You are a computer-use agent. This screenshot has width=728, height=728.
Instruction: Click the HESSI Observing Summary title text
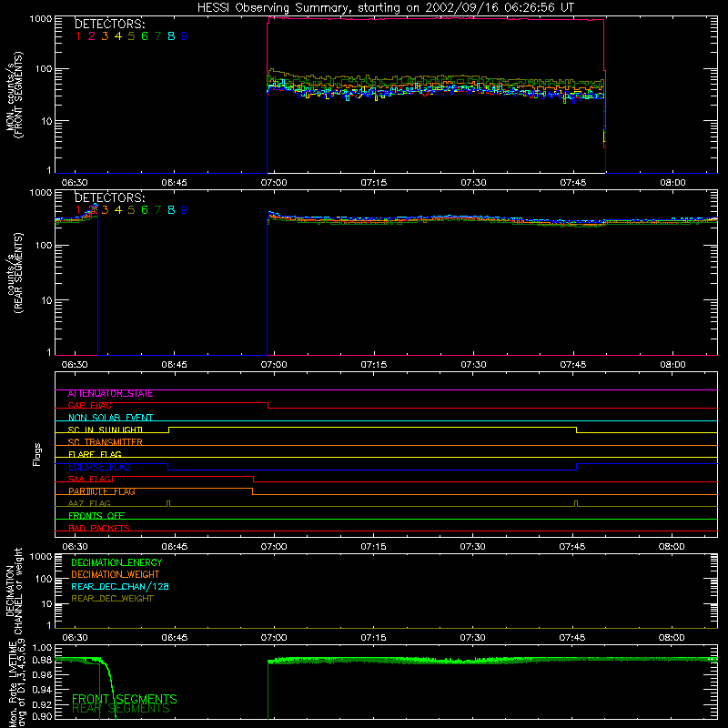385,8
